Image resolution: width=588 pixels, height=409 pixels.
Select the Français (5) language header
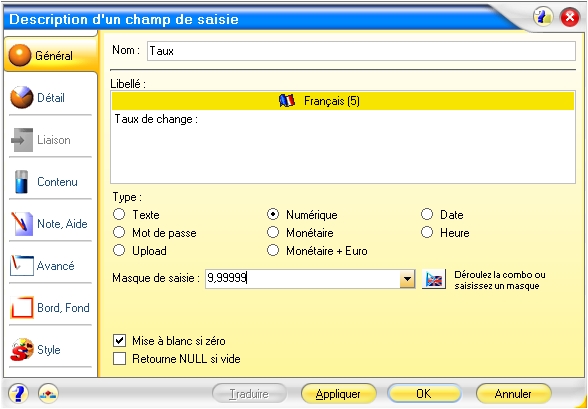(343, 101)
